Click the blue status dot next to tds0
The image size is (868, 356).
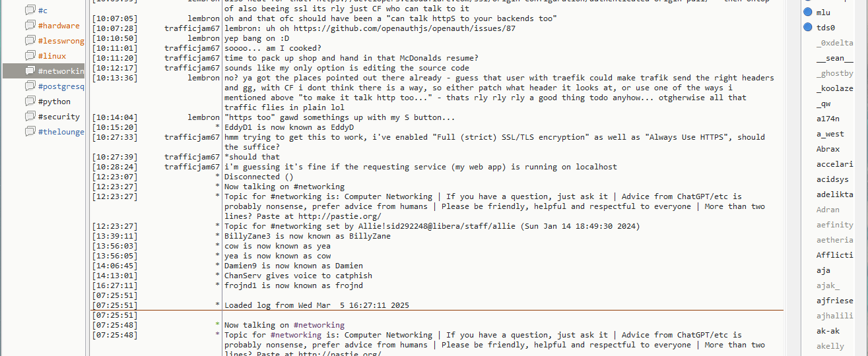coord(808,28)
